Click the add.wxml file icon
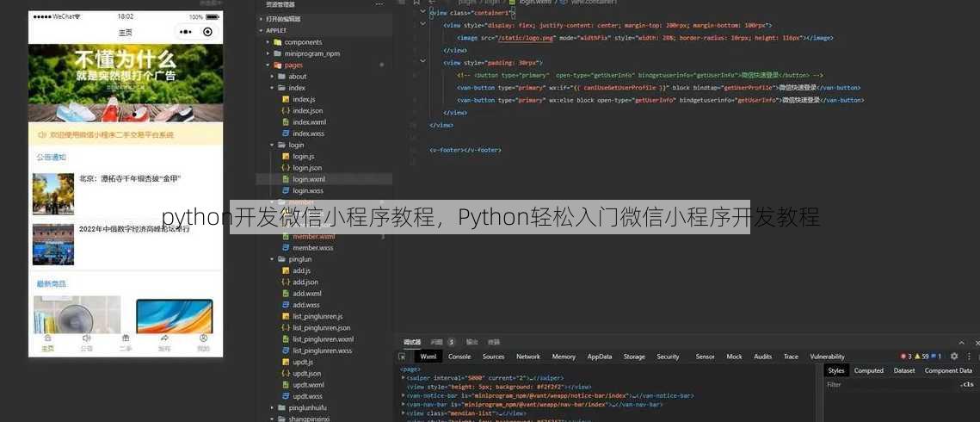The width and height of the screenshot is (980, 422). pos(286,293)
